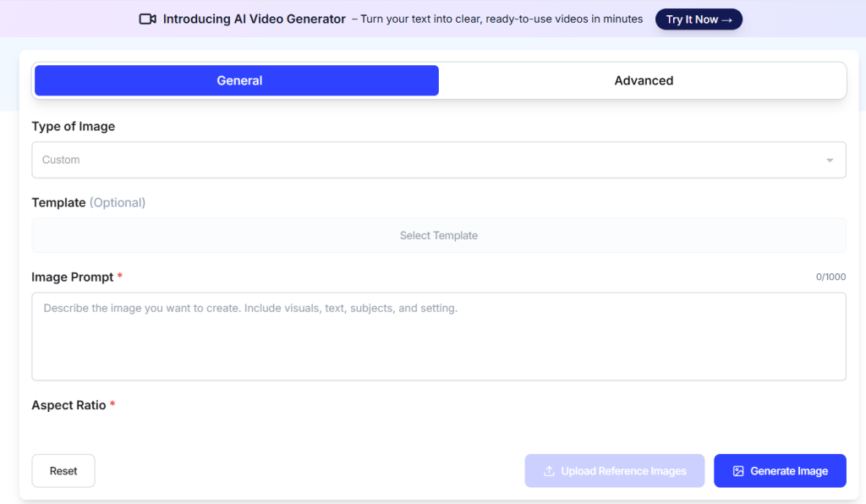The image size is (866, 504).
Task: Click the picture icon on Generate Image button
Action: [x=738, y=471]
